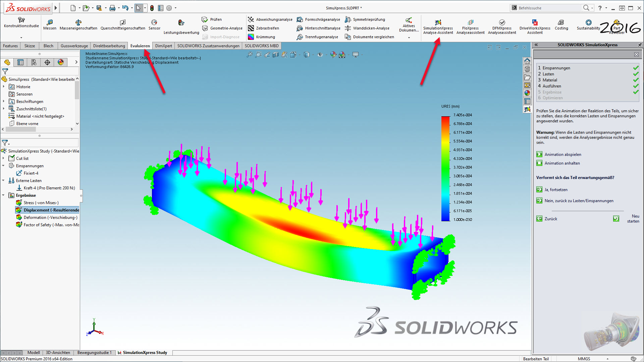The image size is (644, 362).
Task: Switch to Bewegungsstudie 1 tab
Action: tap(95, 353)
